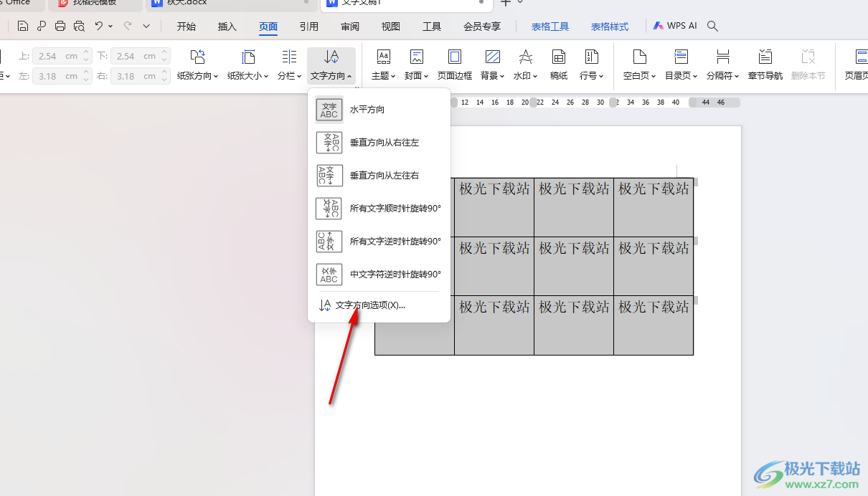The image size is (868, 496).
Task: Switch to the 找稻壳模板 tab
Action: tap(95, 3)
